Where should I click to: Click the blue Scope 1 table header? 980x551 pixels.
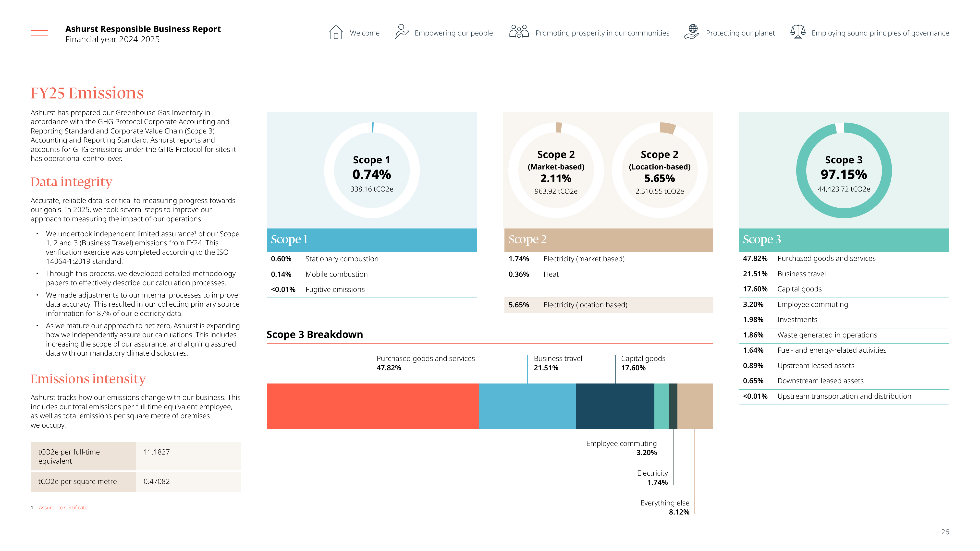coord(372,240)
